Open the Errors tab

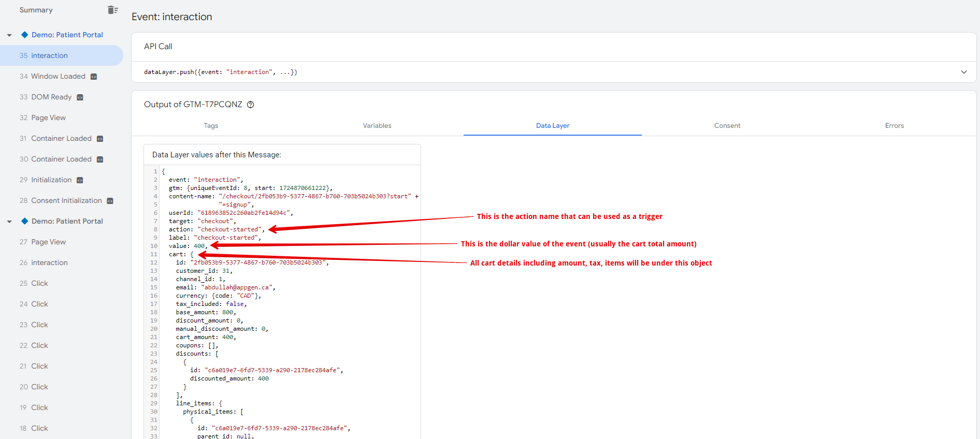click(x=894, y=126)
